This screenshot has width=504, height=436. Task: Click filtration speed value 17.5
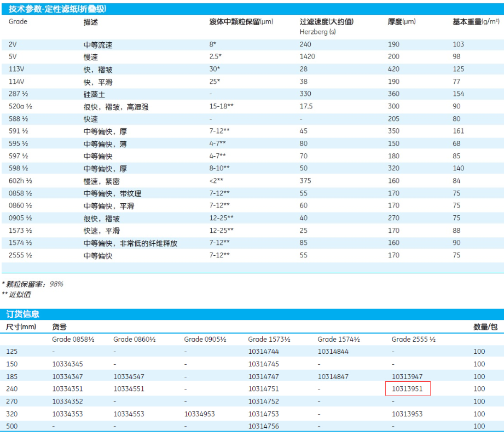coord(306,106)
